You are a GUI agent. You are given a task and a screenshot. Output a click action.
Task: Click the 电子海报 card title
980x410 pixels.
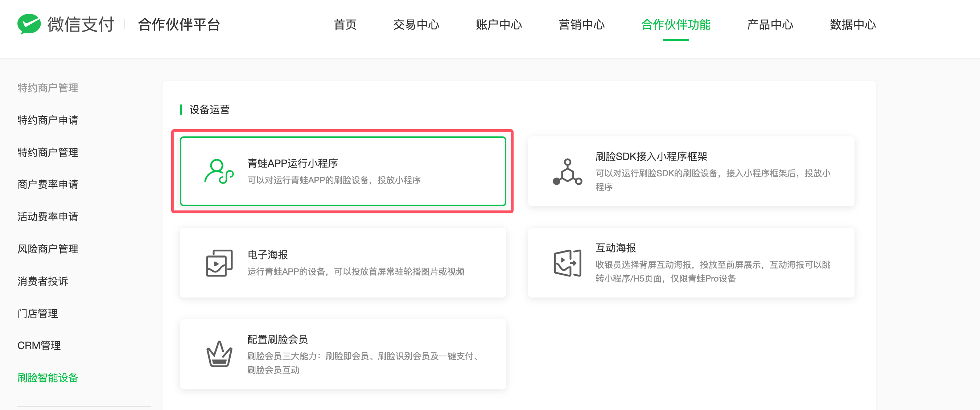(x=267, y=255)
